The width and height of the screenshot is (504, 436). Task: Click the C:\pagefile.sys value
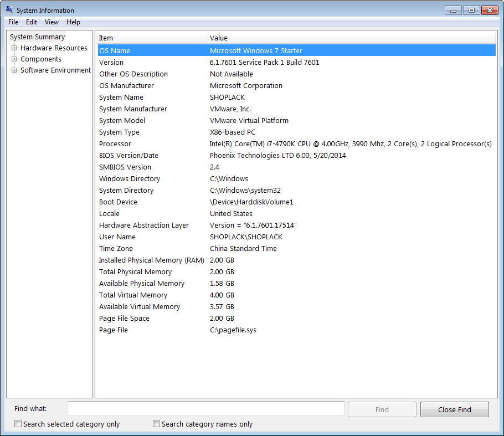coord(233,330)
